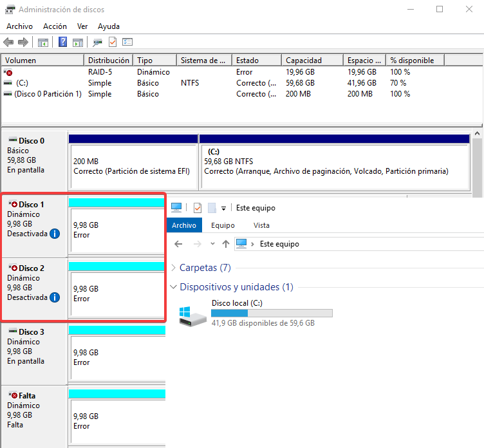The width and height of the screenshot is (484, 448).
Task: Click the disk connection settings toolbar icon
Action: click(x=97, y=42)
